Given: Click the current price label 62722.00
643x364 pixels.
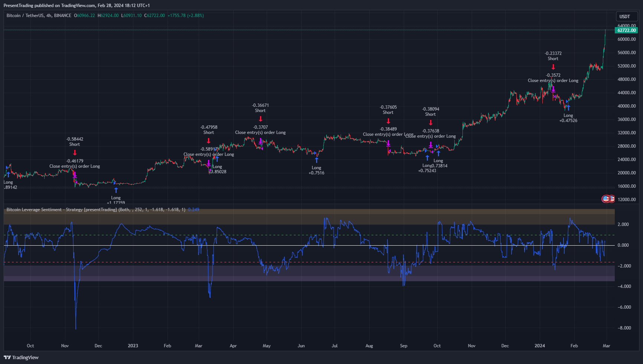Looking at the screenshot, I should (627, 30).
